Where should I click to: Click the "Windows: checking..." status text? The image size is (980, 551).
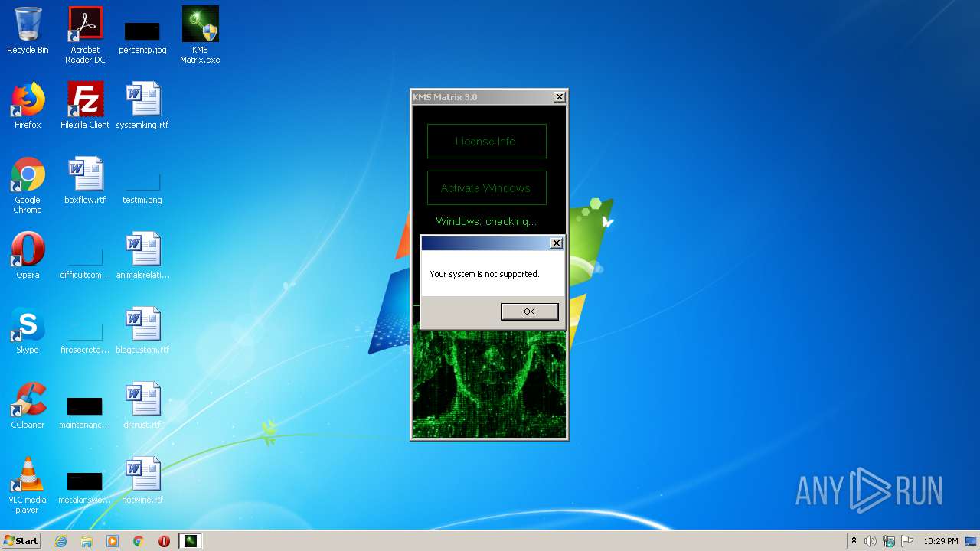pyautogui.click(x=486, y=221)
